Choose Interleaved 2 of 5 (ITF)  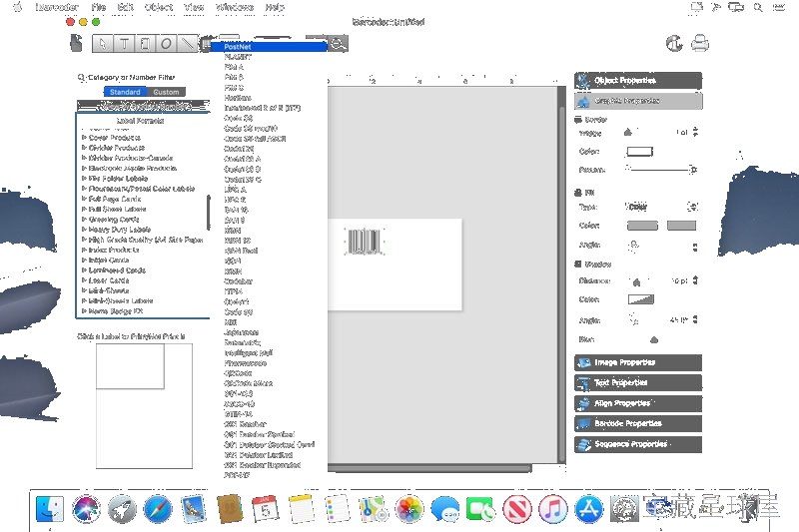pos(269,108)
